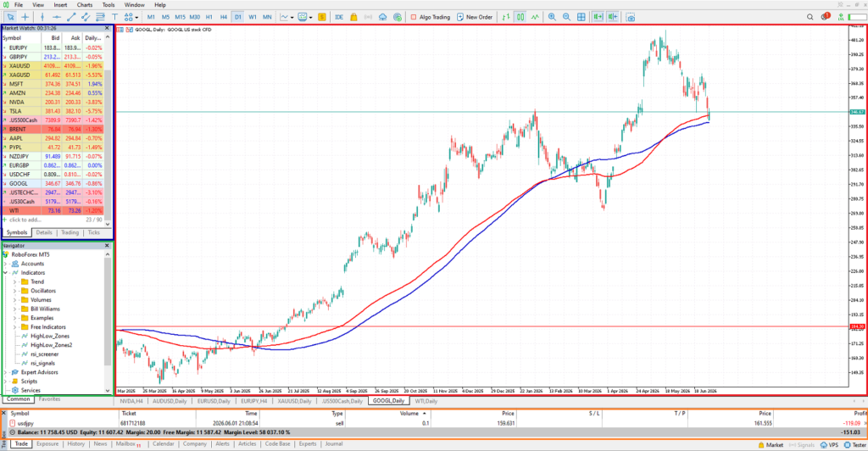Viewport: 868px width, 451px height.
Task: Switch chart to M15 timeframe
Action: (x=180, y=17)
